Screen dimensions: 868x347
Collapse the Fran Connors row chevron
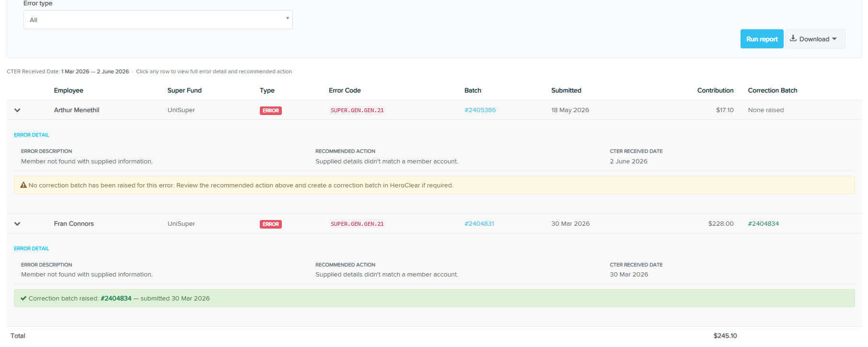point(17,224)
